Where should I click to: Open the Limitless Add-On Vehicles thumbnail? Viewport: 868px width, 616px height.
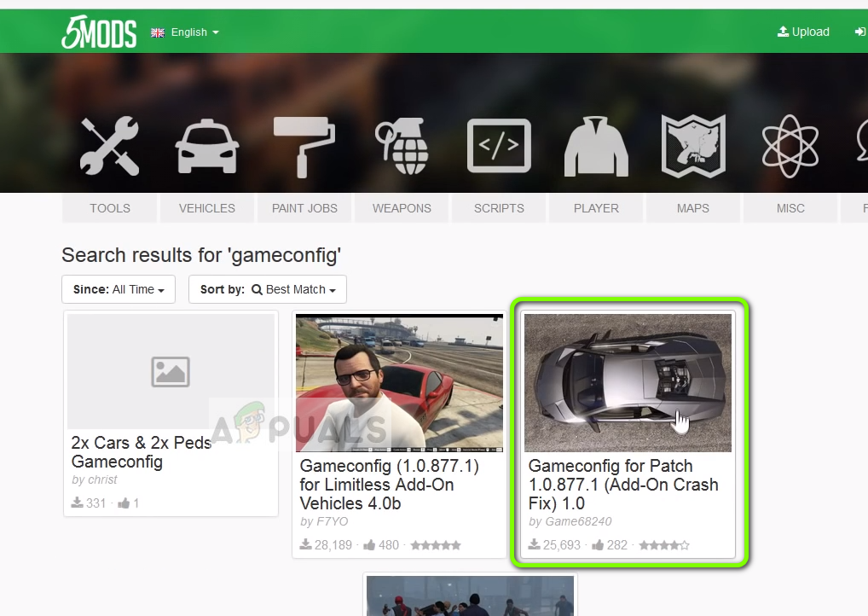pyautogui.click(x=399, y=383)
